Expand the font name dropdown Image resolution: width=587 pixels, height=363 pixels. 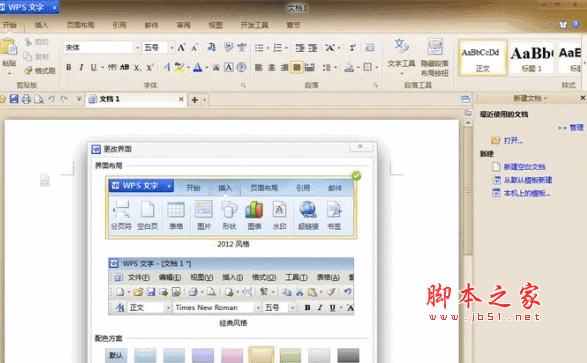[137, 48]
